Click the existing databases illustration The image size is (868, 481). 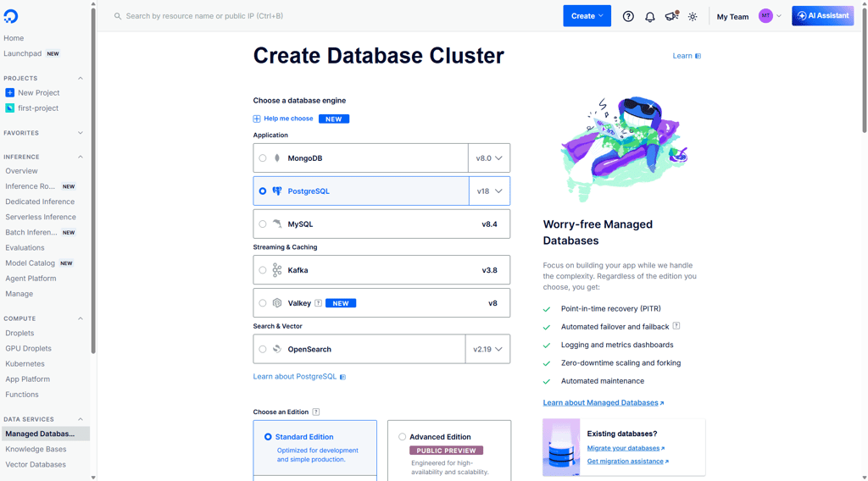click(561, 447)
